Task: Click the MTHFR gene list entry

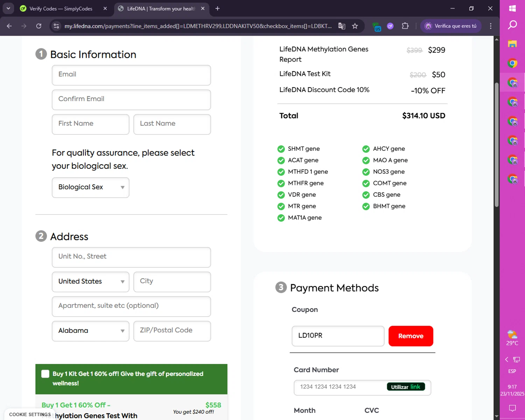Action: click(306, 183)
